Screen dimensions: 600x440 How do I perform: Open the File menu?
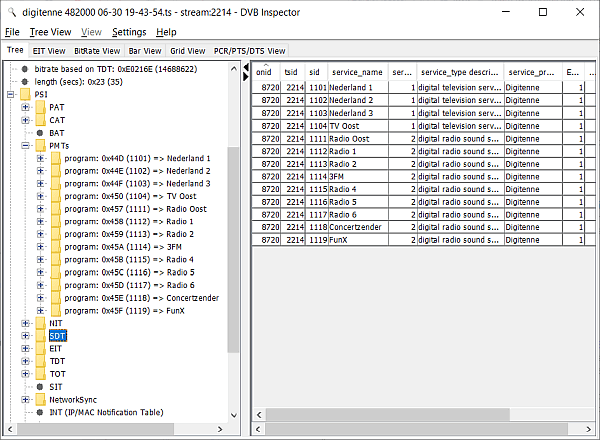(x=12, y=32)
